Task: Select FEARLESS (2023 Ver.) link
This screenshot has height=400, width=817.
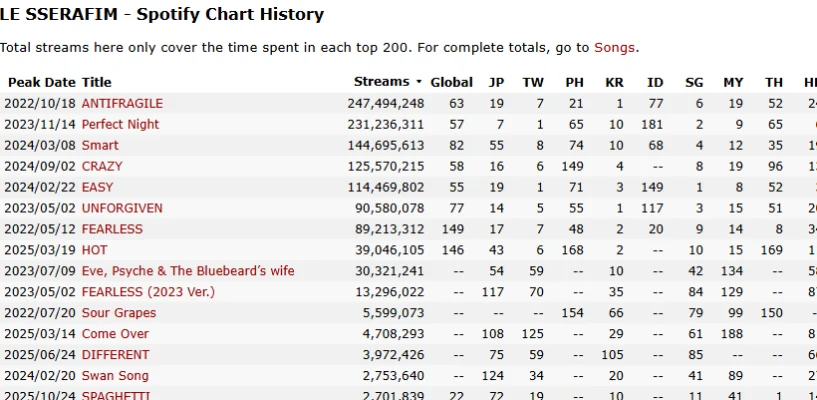Action: pyautogui.click(x=148, y=292)
